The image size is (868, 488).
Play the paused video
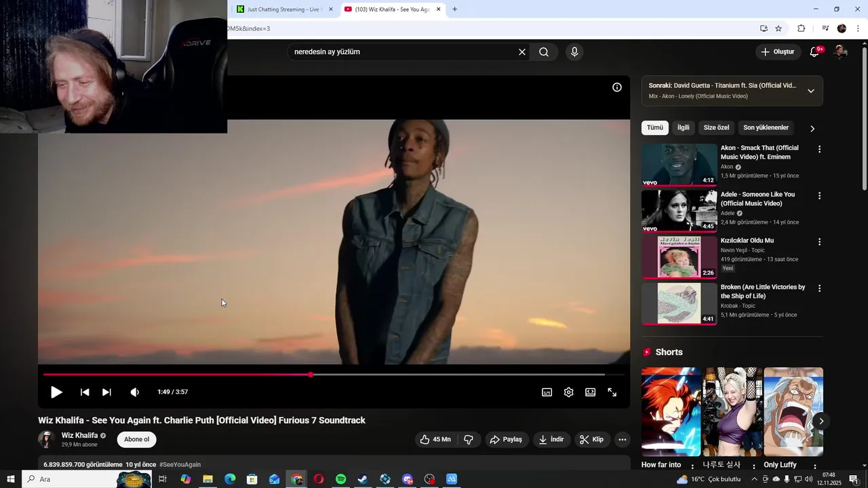(56, 392)
